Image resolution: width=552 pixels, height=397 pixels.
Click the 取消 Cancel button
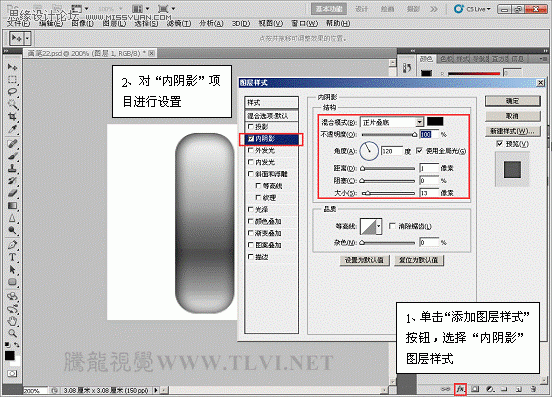click(513, 116)
